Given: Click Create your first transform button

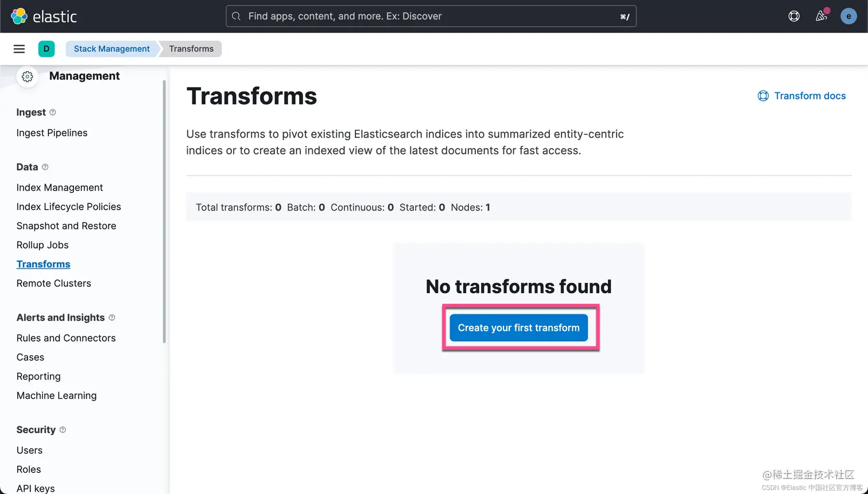Looking at the screenshot, I should pos(518,328).
